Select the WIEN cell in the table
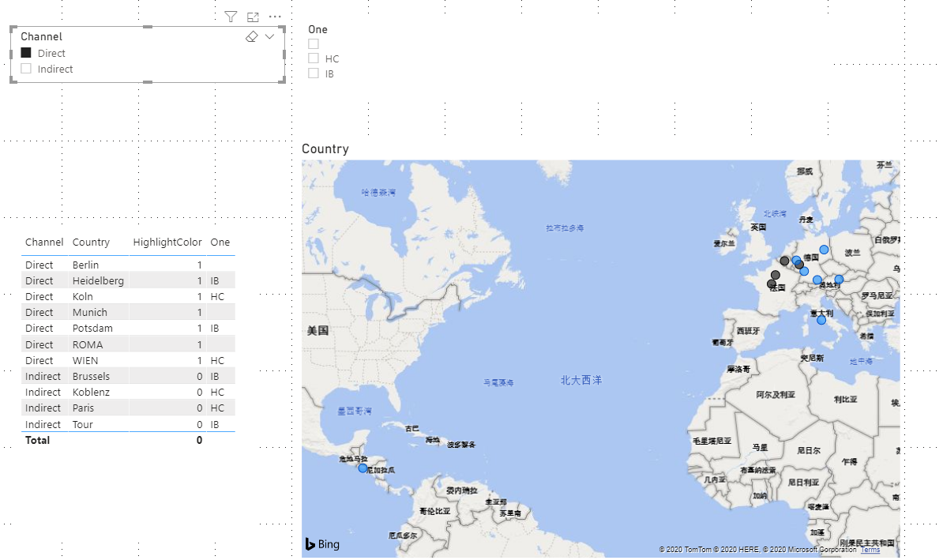The height and width of the screenshot is (560, 943). pyautogui.click(x=85, y=360)
